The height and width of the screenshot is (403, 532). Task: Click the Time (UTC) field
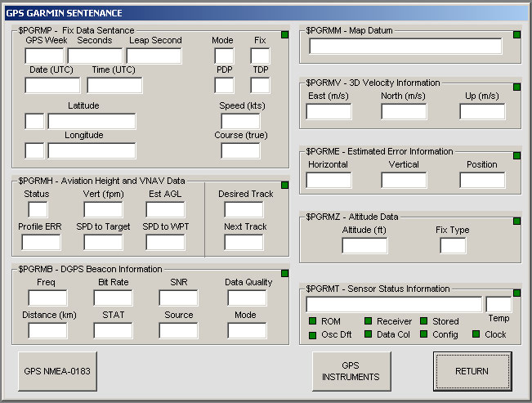(x=114, y=85)
